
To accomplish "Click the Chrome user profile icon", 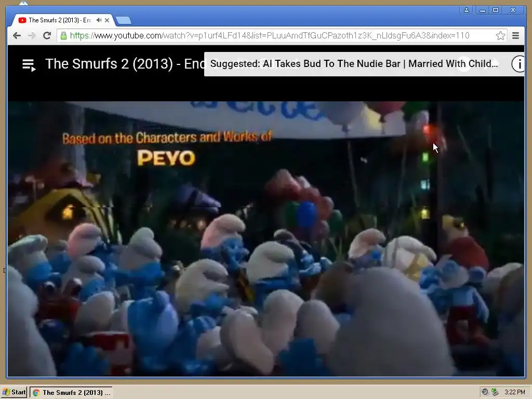I will coord(467,10).
